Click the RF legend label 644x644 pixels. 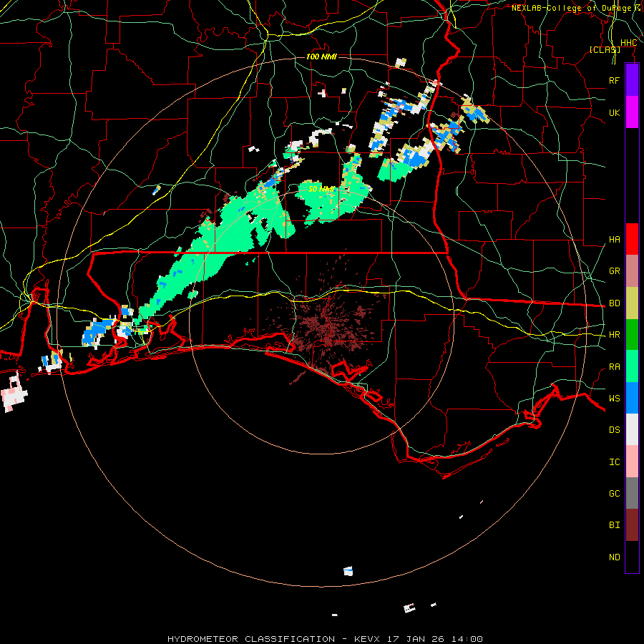(x=614, y=80)
